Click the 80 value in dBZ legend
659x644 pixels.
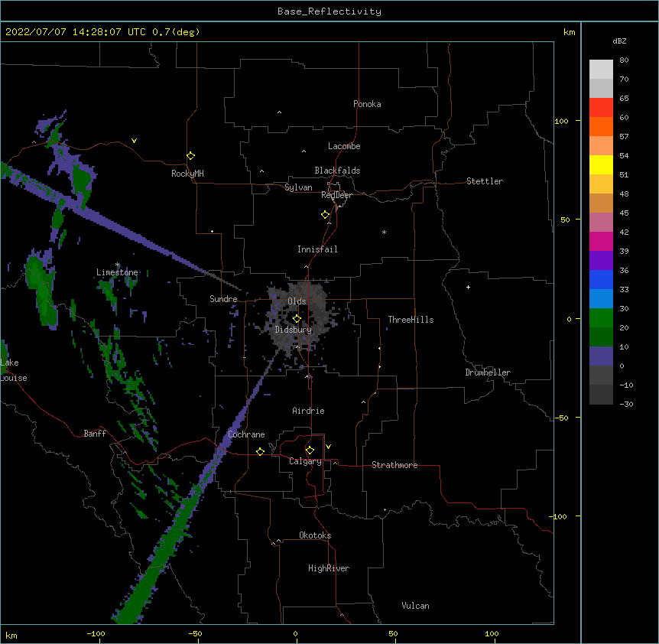624,60
